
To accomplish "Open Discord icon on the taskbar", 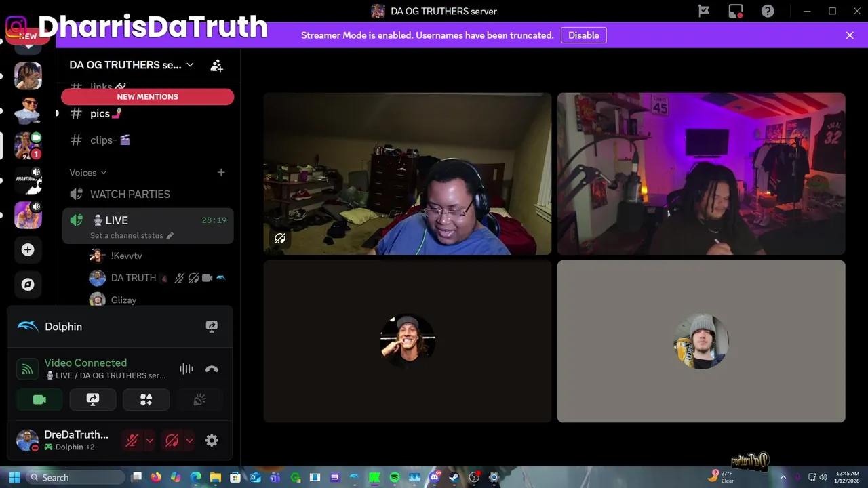I will tap(434, 477).
